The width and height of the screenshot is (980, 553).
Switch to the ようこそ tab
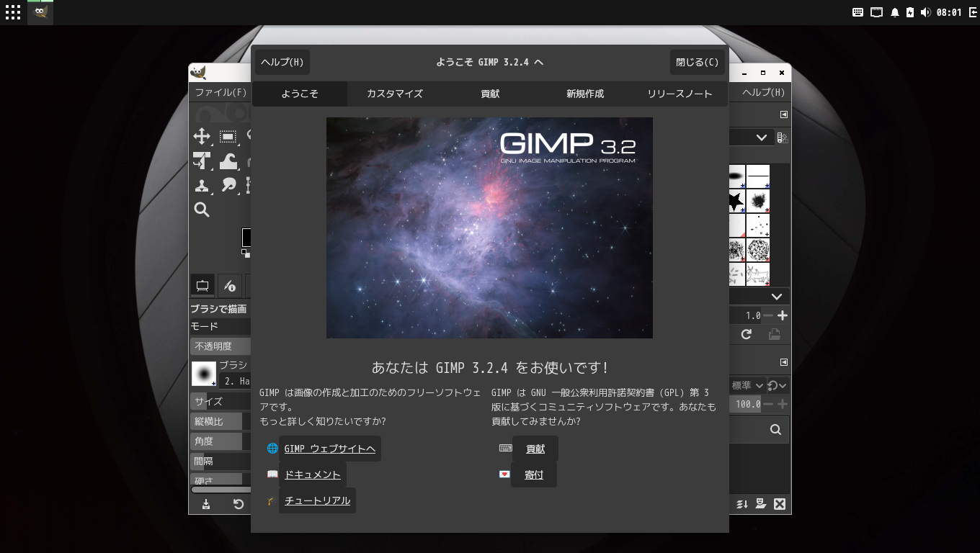(x=300, y=94)
